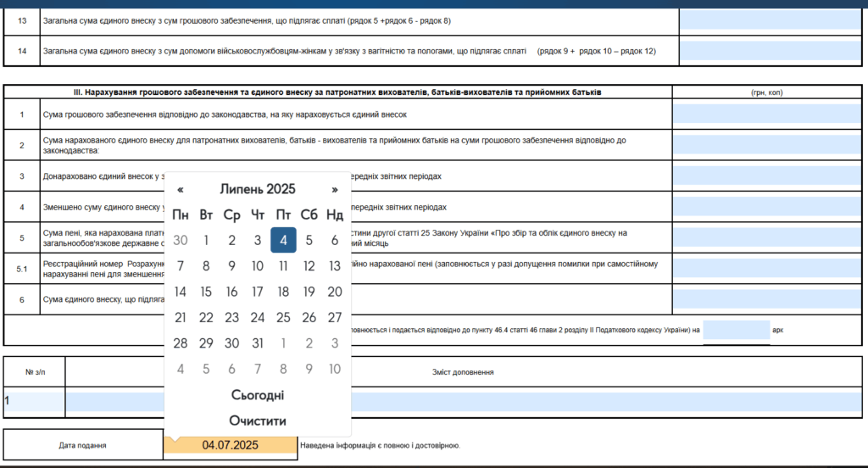Click the row 13 description text
The height and width of the screenshot is (468, 868).
pyautogui.click(x=247, y=20)
